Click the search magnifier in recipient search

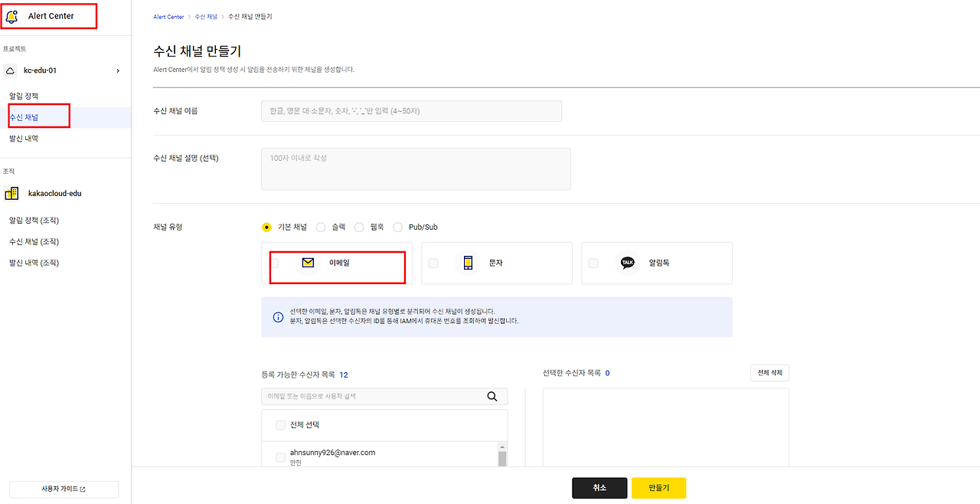click(492, 397)
